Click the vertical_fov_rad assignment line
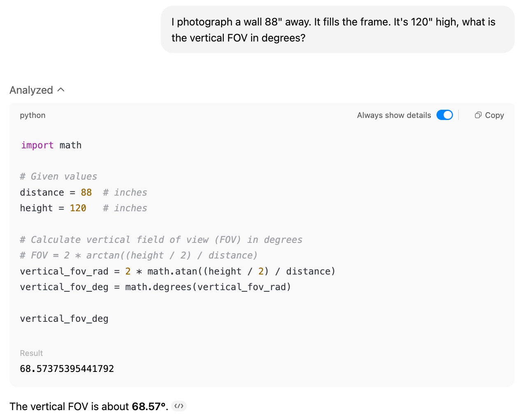Viewport: 520px width, 420px height. click(177, 271)
